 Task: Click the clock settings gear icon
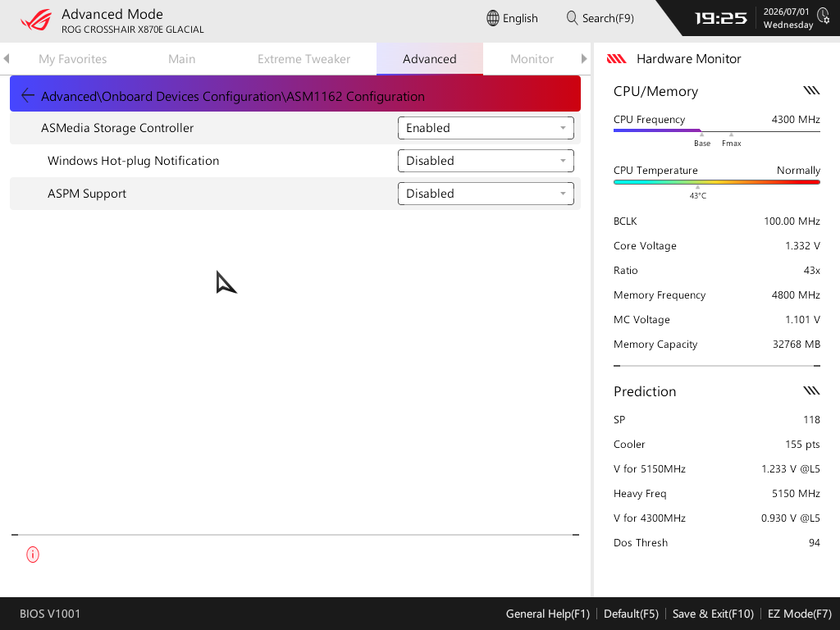(824, 16)
